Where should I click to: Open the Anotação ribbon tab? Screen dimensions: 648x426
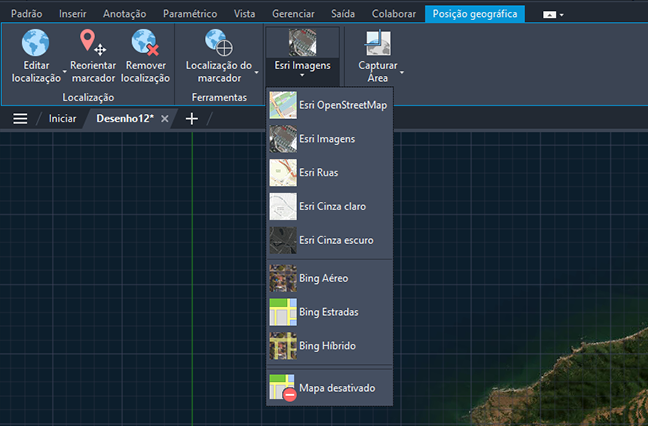124,14
